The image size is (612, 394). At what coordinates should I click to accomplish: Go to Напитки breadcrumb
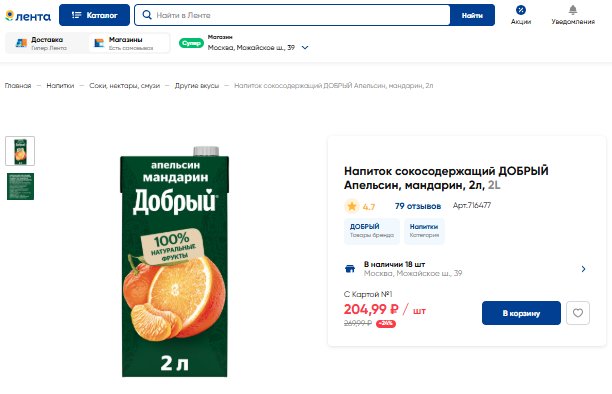[x=60, y=86]
